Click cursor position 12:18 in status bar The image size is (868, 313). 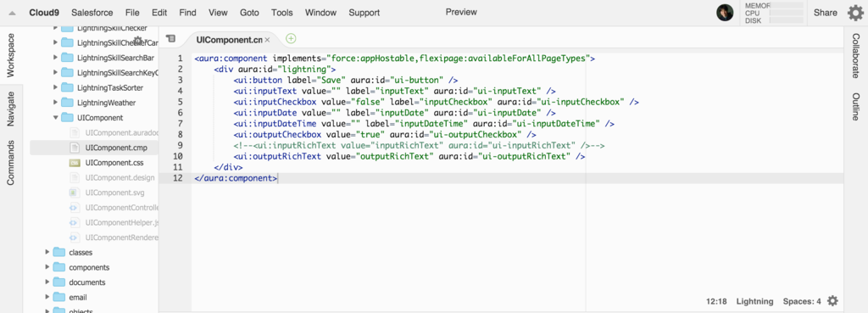pyautogui.click(x=716, y=301)
